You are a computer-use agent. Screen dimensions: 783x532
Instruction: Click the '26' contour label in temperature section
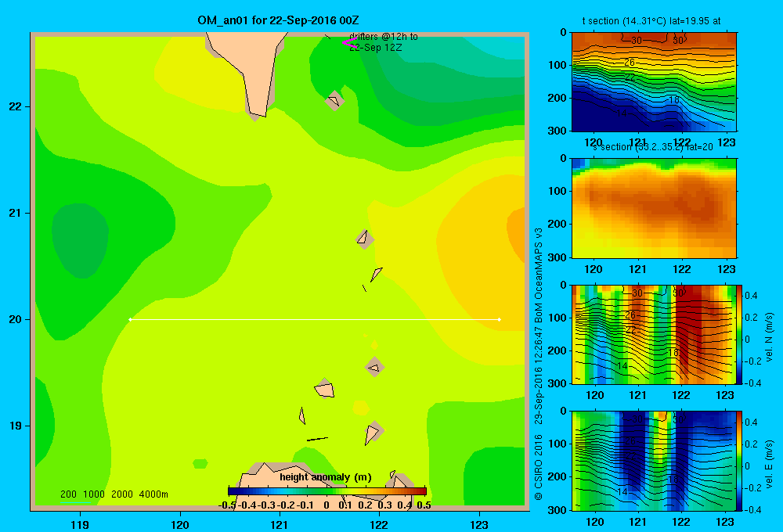[x=630, y=63]
